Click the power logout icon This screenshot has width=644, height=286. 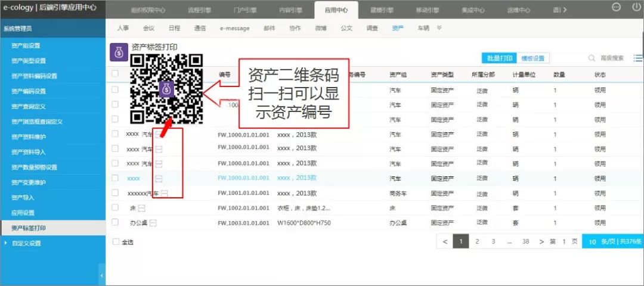pos(636,7)
